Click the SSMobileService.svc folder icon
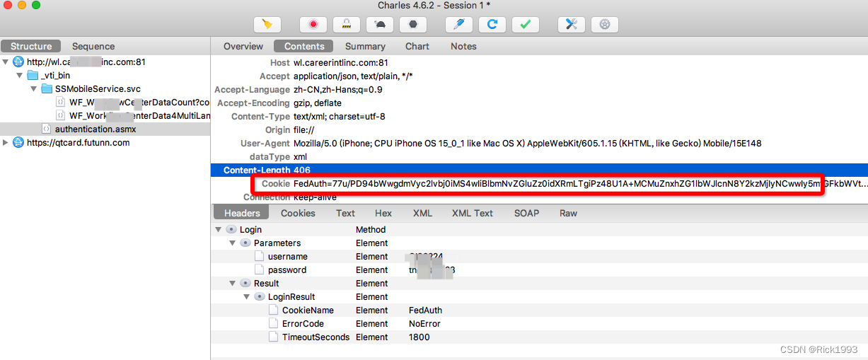This screenshot has width=868, height=360. click(x=47, y=89)
